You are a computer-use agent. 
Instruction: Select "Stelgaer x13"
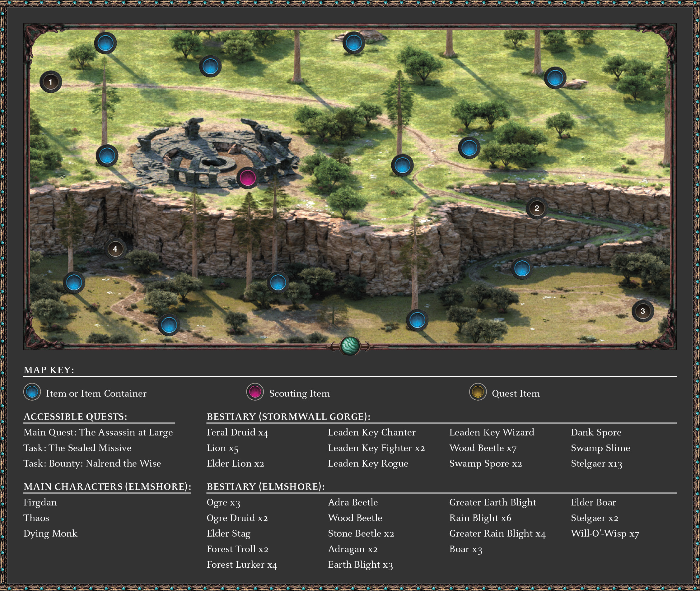(x=596, y=463)
